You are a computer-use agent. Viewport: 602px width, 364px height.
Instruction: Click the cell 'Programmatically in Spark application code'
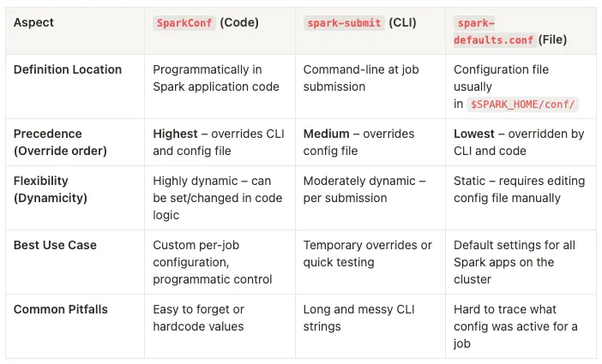click(216, 78)
